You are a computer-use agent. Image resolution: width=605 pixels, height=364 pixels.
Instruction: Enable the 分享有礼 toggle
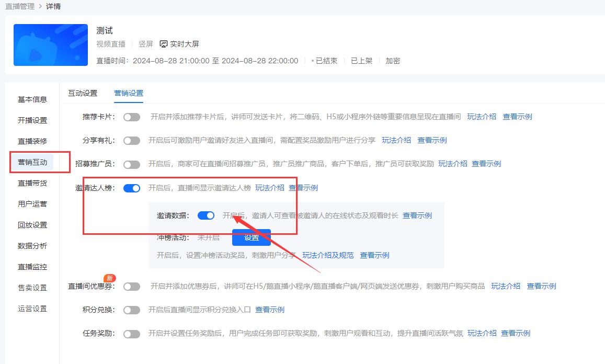(131, 140)
